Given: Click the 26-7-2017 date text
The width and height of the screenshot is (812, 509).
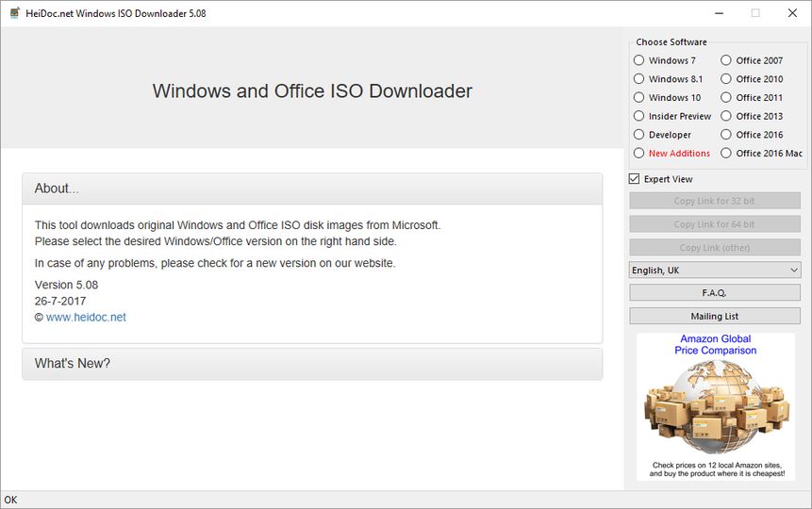Looking at the screenshot, I should 60,301.
